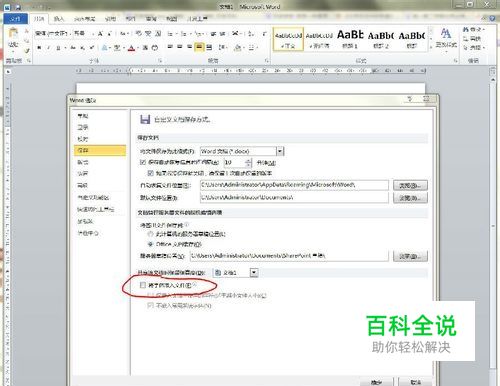Click the paragraph shading color bucket
Image resolution: width=500 pixels, height=386 pixels.
pyautogui.click(x=238, y=47)
